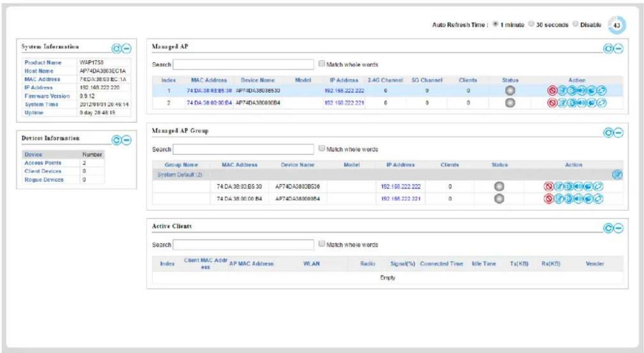Edit AP74DA380000B4 in Managed AP table
Image resolution: width=644 pixels, height=353 pixels.
coord(562,102)
